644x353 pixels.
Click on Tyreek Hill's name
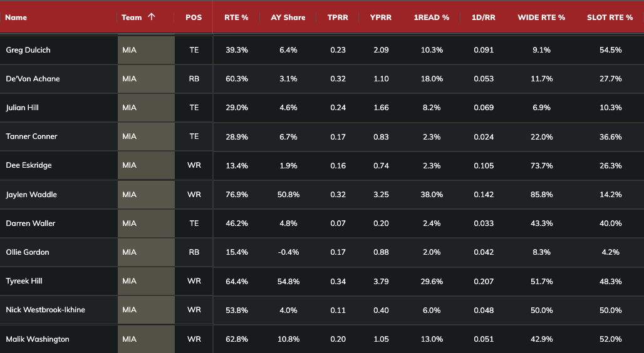click(x=24, y=281)
